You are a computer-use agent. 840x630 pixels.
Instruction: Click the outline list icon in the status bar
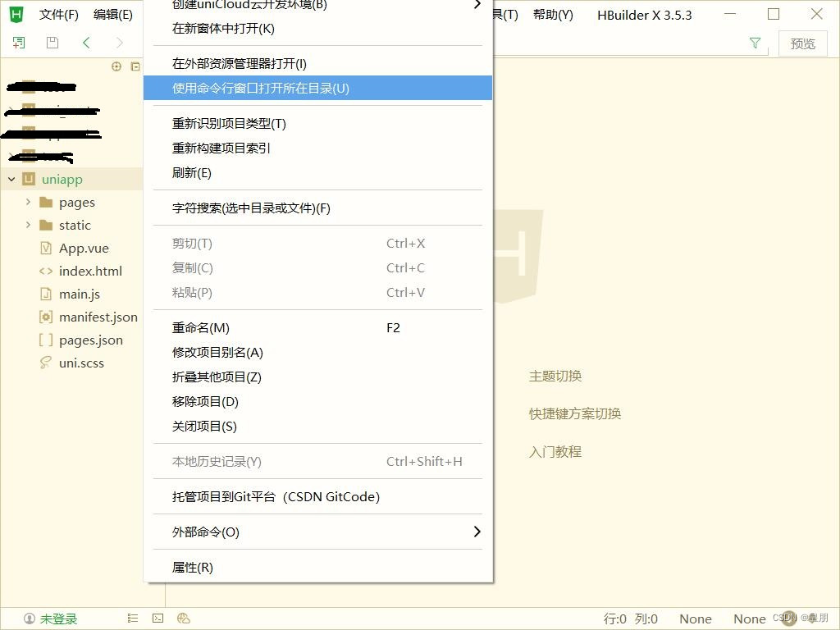tap(132, 618)
